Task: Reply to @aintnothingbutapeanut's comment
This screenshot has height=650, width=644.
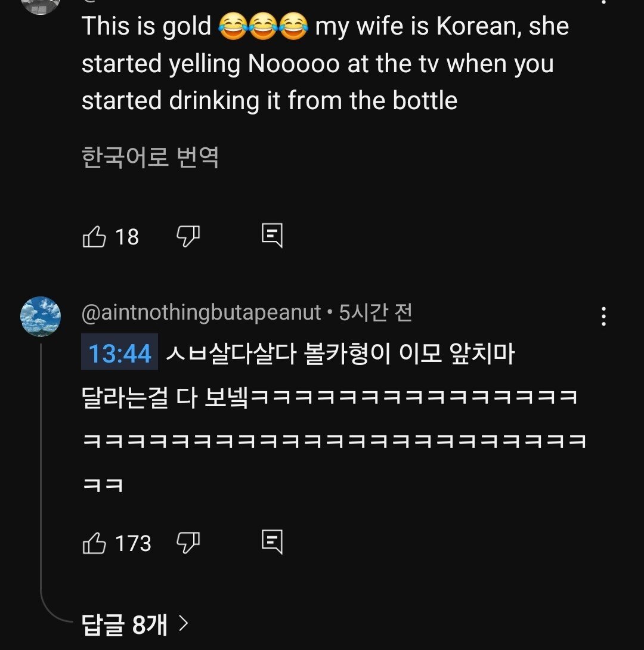Action: (x=273, y=543)
